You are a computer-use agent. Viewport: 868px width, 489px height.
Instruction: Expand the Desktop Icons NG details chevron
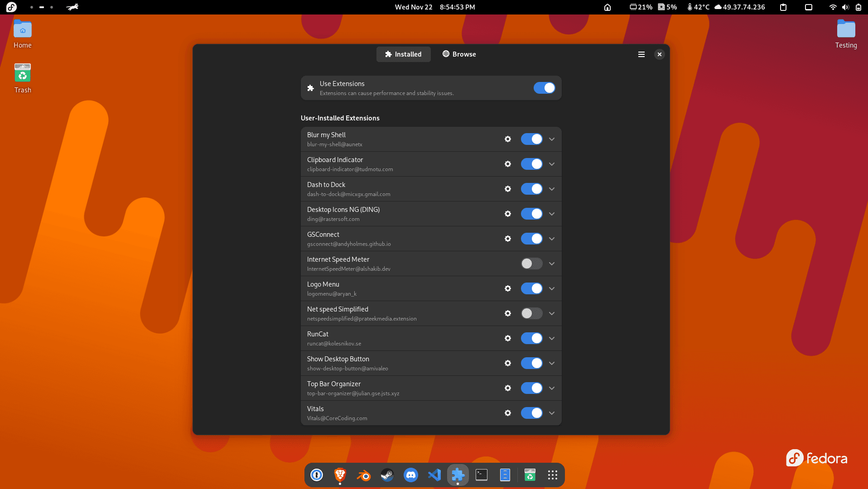[552, 214]
